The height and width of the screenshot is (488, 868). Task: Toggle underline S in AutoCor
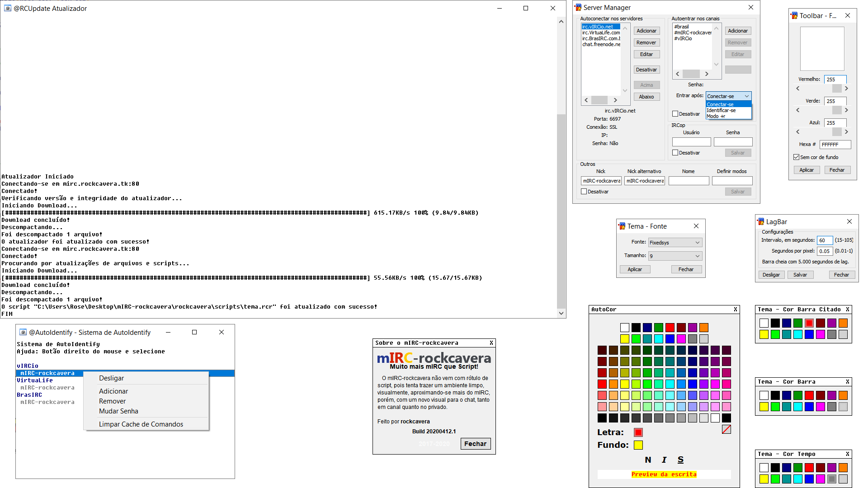680,460
